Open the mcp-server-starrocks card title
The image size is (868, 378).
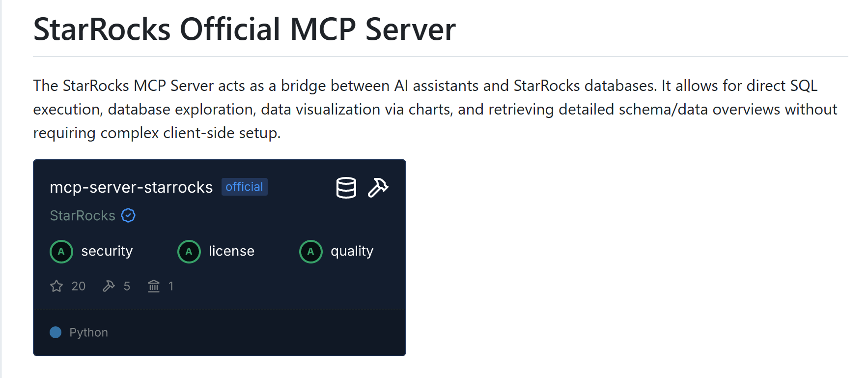tap(131, 187)
